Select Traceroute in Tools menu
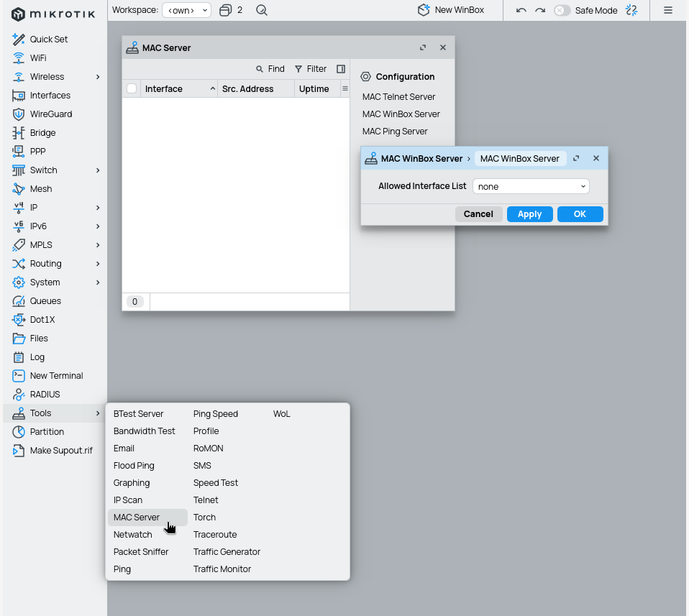This screenshot has height=616, width=689. click(x=215, y=534)
